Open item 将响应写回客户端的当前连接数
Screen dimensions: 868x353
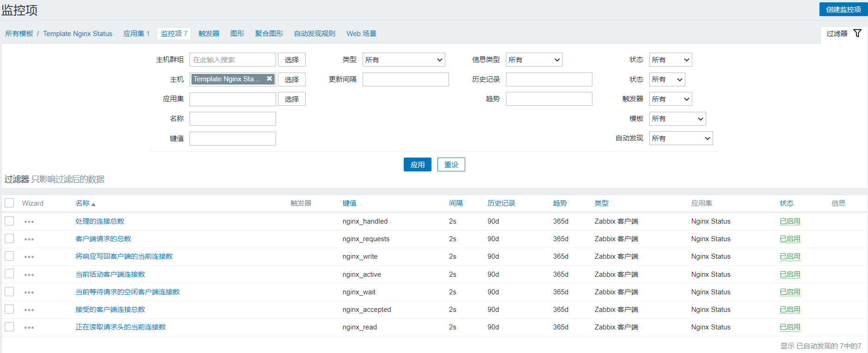click(x=124, y=256)
